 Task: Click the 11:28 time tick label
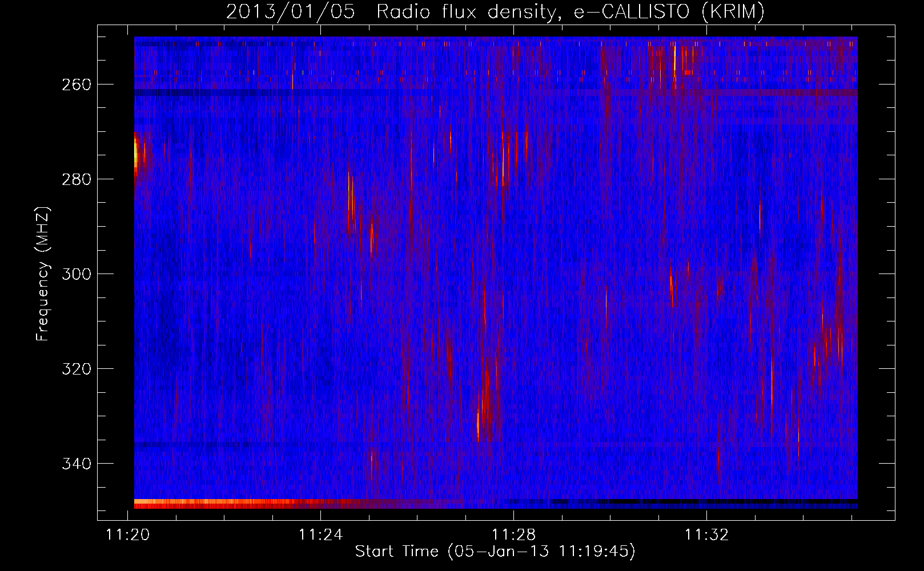click(514, 534)
